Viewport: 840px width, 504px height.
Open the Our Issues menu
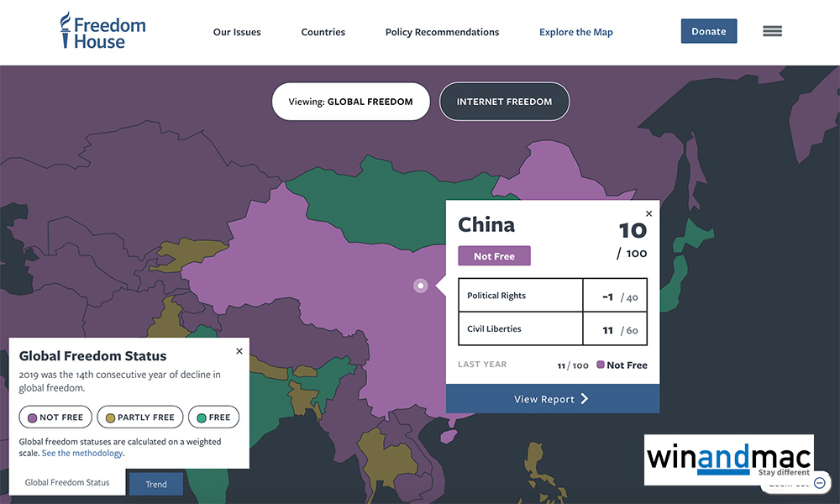[237, 32]
